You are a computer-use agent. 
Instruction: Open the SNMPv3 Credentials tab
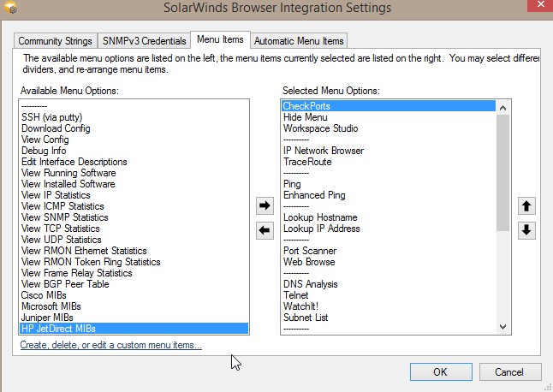coord(145,41)
